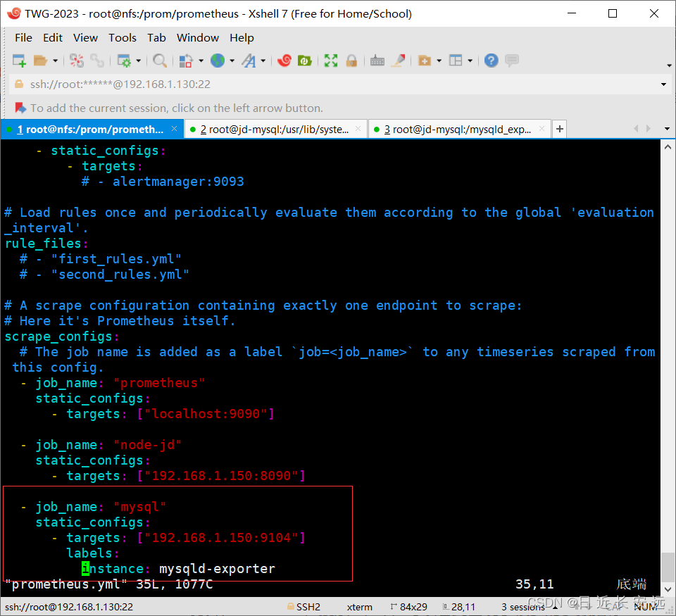Click SSH2 in the status bar
Viewport: 676px width, 616px height.
(304, 607)
